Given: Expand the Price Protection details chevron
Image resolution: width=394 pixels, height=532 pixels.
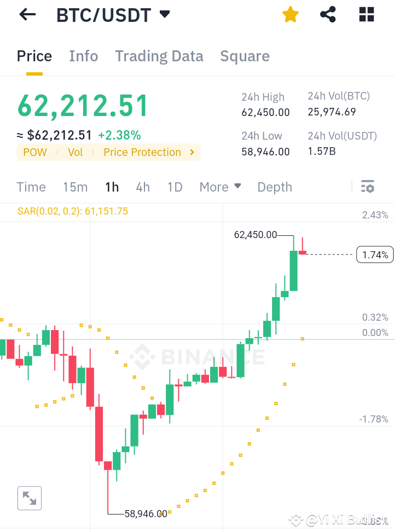Looking at the screenshot, I should (192, 152).
